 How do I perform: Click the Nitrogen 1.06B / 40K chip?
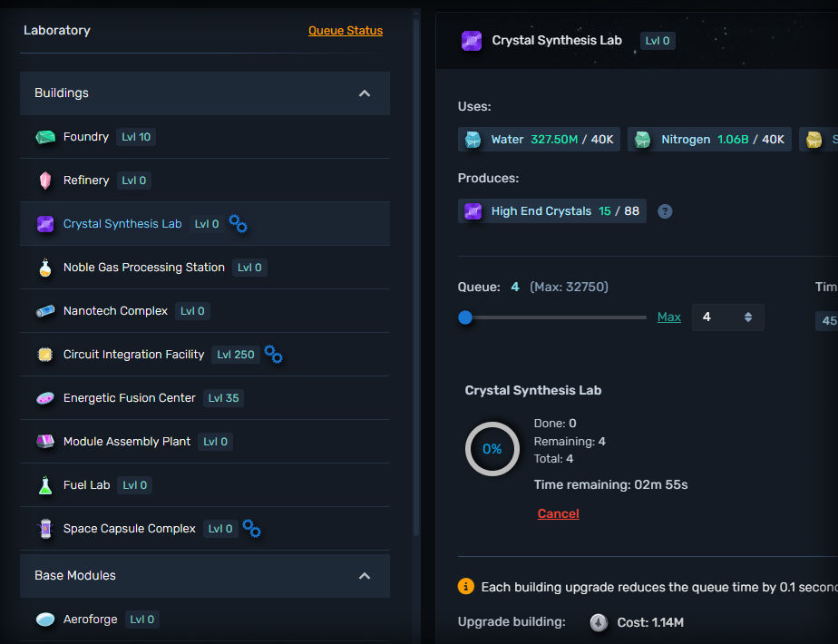coord(709,140)
